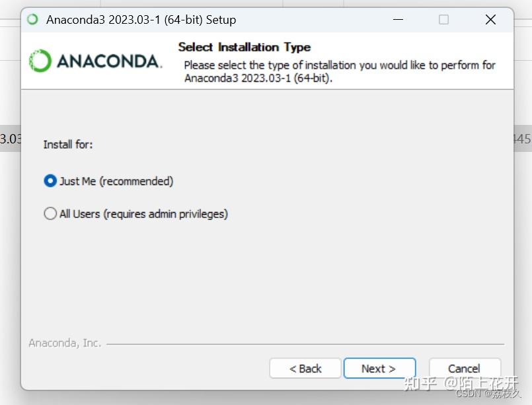Click the Install for: label
532x405 pixels.
tap(68, 144)
